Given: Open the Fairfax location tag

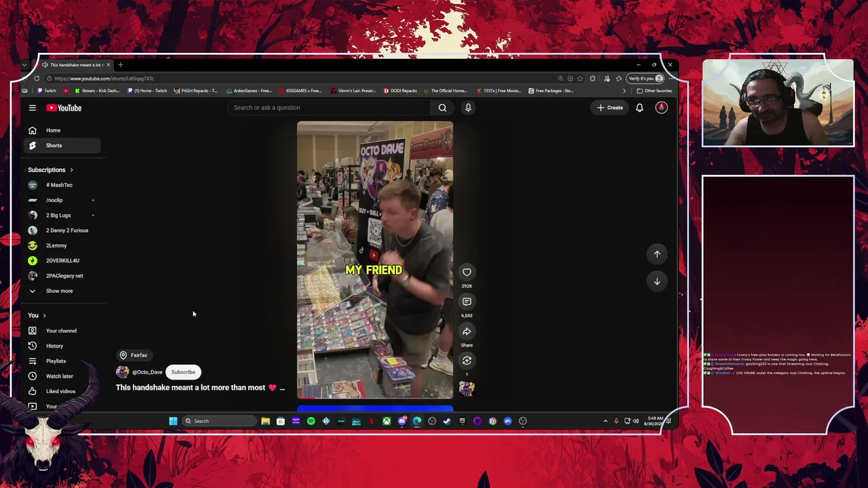Looking at the screenshot, I should click(x=134, y=355).
